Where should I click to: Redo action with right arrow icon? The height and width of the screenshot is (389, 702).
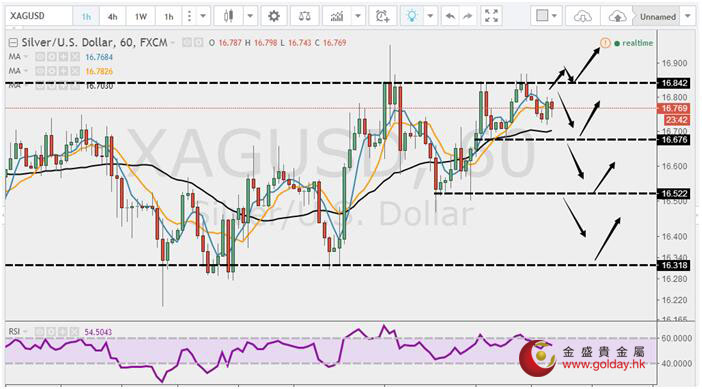click(x=467, y=17)
